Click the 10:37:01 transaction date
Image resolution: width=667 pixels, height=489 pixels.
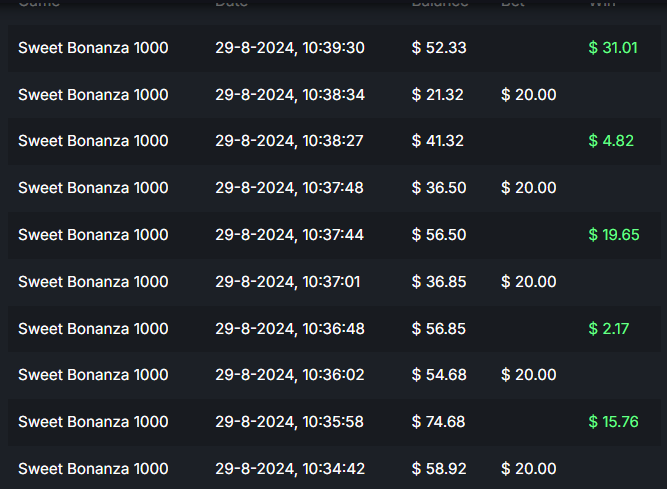(289, 282)
